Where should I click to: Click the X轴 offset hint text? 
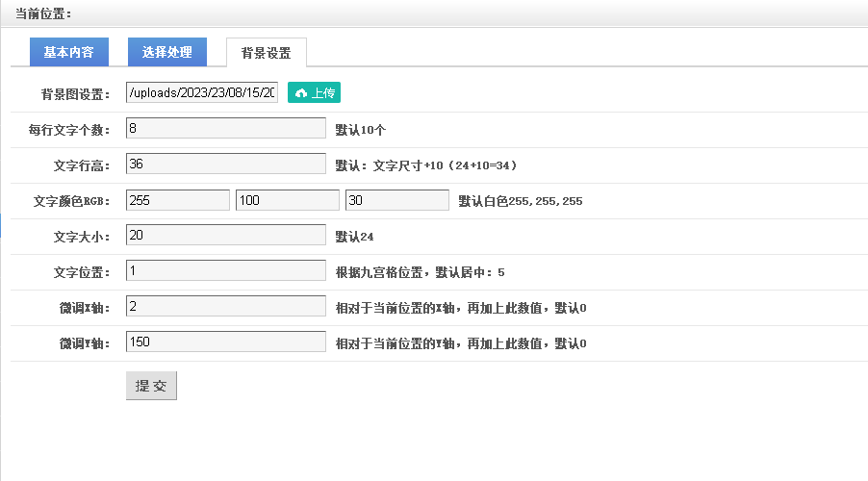click(461, 308)
